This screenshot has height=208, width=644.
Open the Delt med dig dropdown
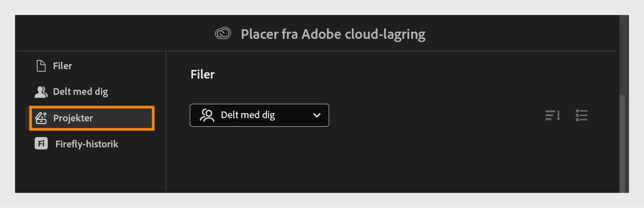(x=259, y=115)
